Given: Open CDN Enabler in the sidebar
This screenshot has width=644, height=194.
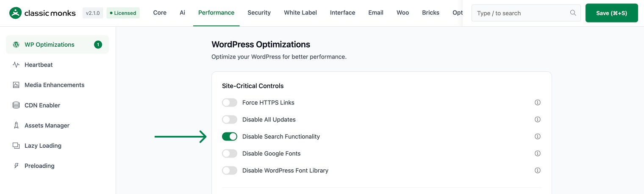Looking at the screenshot, I should [57, 105].
